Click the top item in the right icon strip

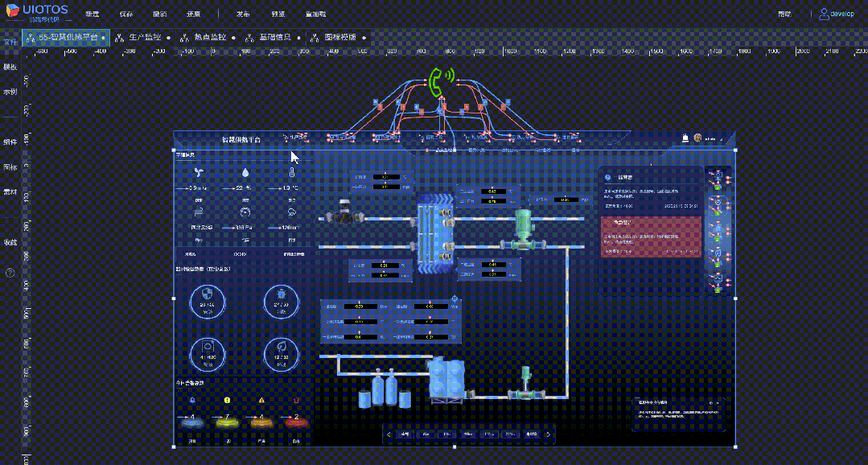[x=718, y=179]
